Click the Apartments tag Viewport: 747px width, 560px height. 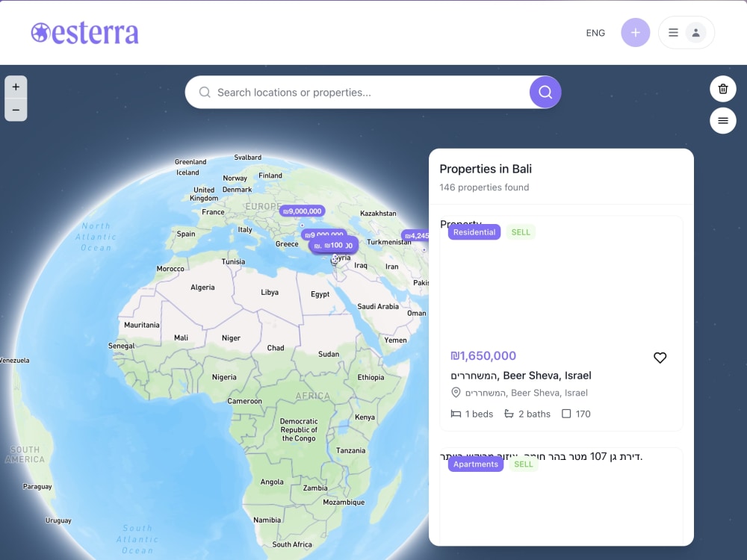click(x=475, y=464)
